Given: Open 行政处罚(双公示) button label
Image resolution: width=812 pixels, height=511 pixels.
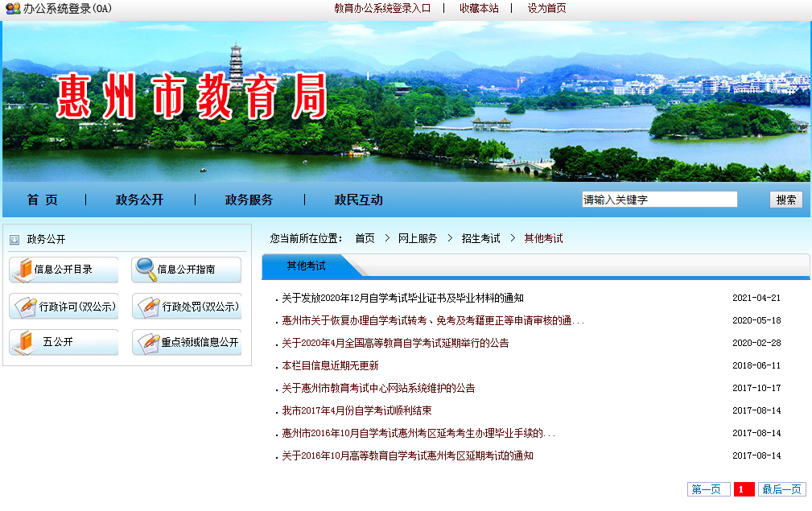Looking at the screenshot, I should click(x=200, y=307).
